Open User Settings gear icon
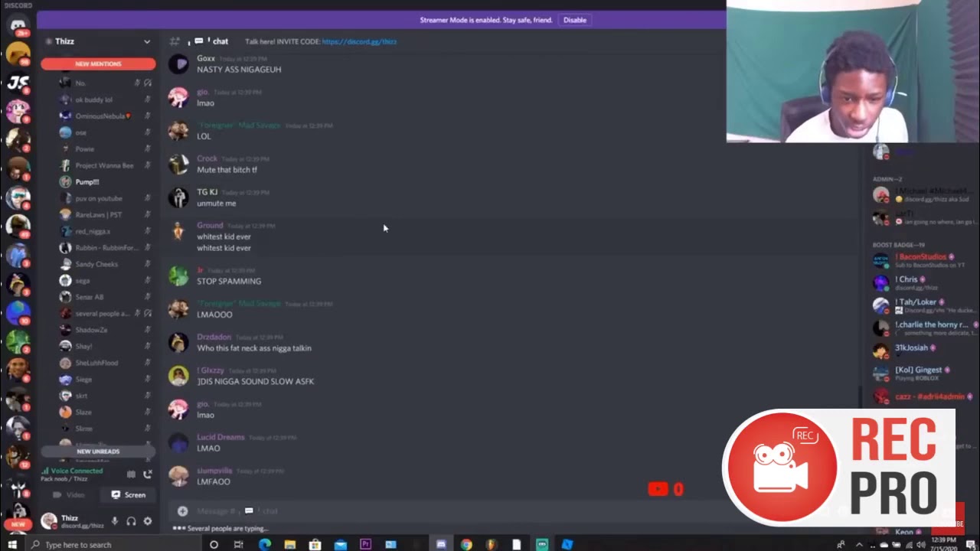Image resolution: width=980 pixels, height=551 pixels. 148,521
